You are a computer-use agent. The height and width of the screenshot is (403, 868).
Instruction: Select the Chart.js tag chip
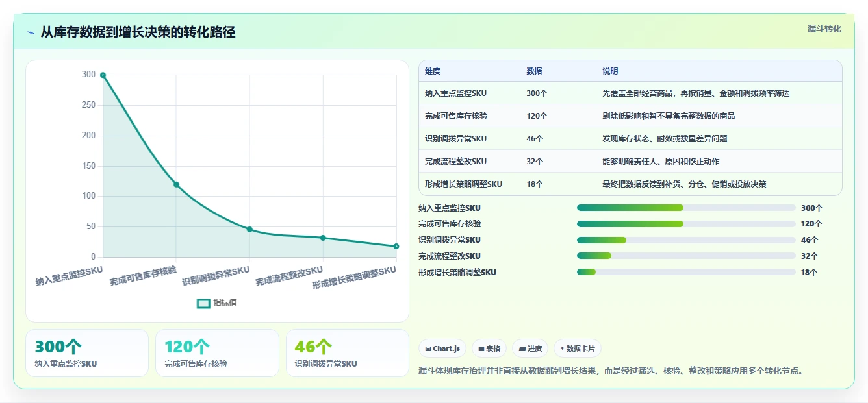click(x=442, y=348)
